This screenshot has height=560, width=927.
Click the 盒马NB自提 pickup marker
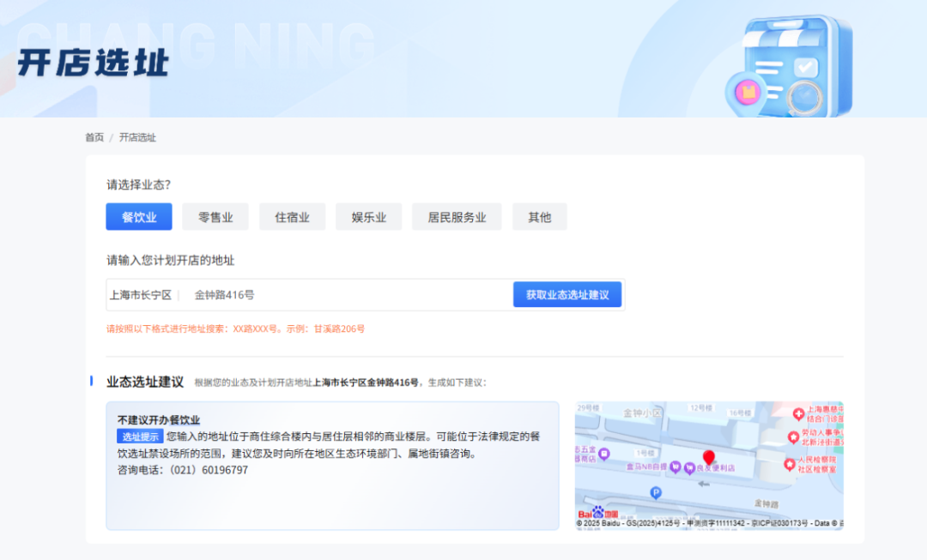pos(676,467)
